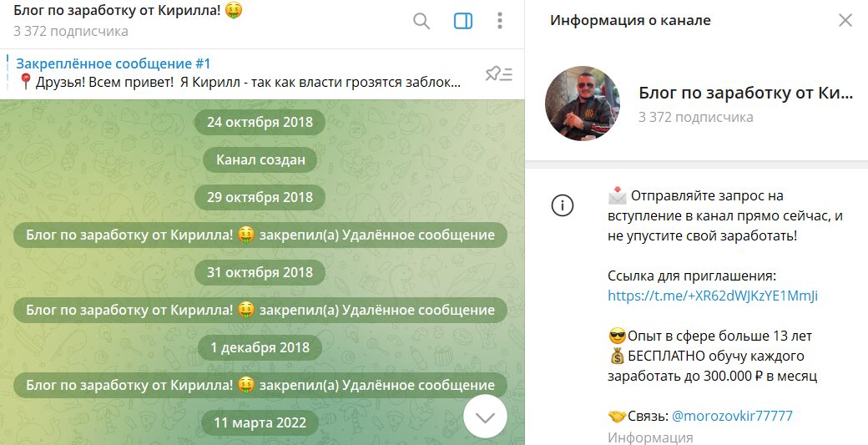Screen dimensions: 868x445
Task: Click the channel name in the info panel
Action: tap(745, 93)
